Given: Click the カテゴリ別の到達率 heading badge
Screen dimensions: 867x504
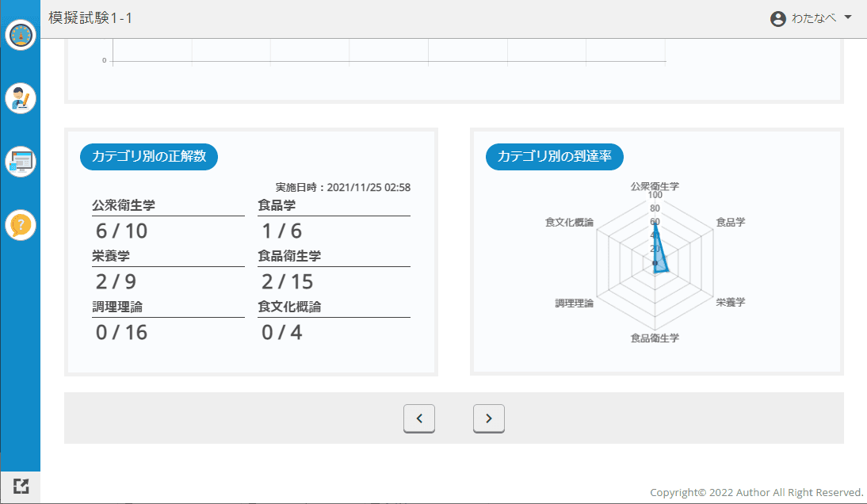Looking at the screenshot, I should click(555, 157).
